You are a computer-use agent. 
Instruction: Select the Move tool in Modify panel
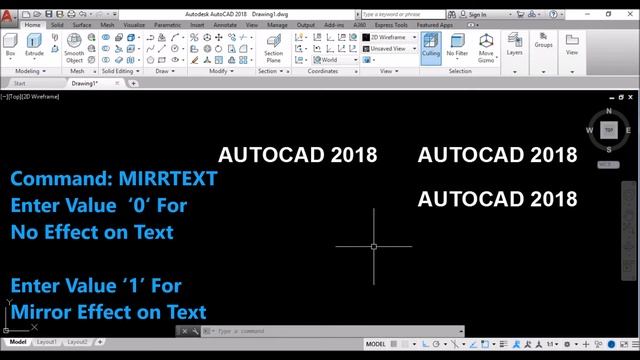point(219,38)
